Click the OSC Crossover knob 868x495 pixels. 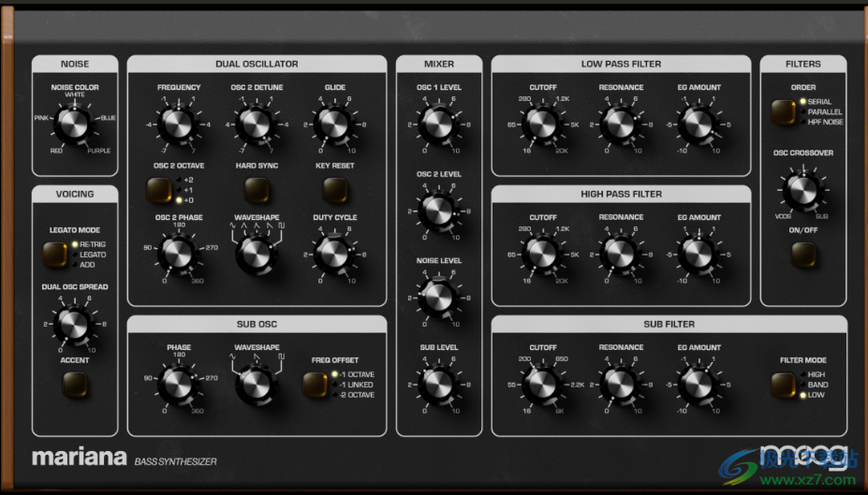[x=802, y=191]
